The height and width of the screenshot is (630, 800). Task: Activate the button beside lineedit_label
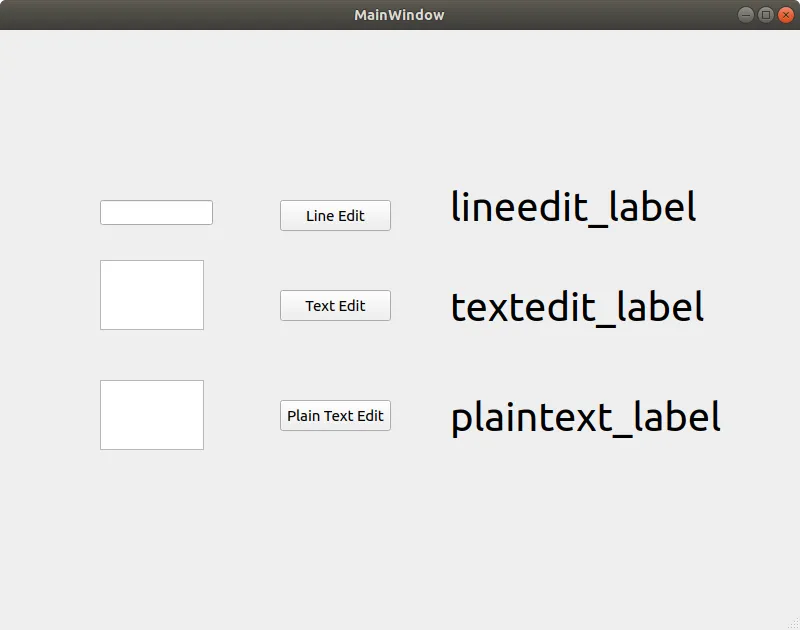tap(335, 216)
